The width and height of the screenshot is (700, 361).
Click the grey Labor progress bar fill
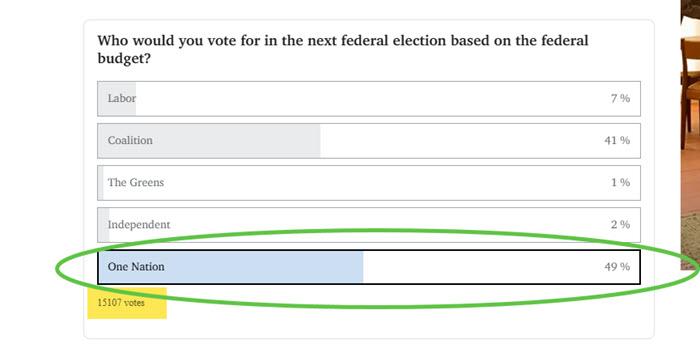click(x=117, y=99)
